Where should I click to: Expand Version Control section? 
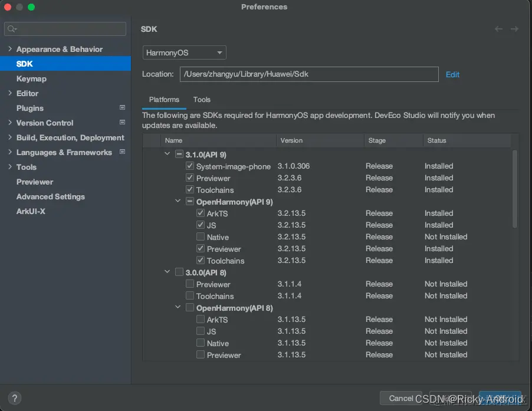coord(10,123)
